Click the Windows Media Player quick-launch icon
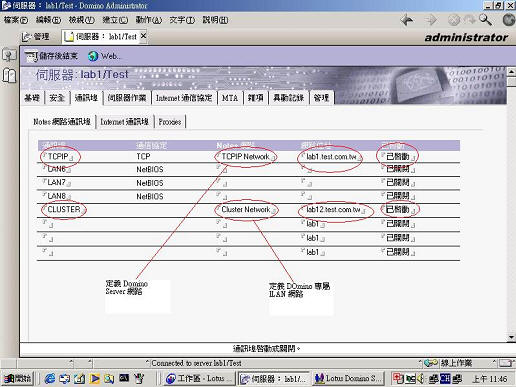Image resolution: width=516 pixels, height=387 pixels. point(95,378)
